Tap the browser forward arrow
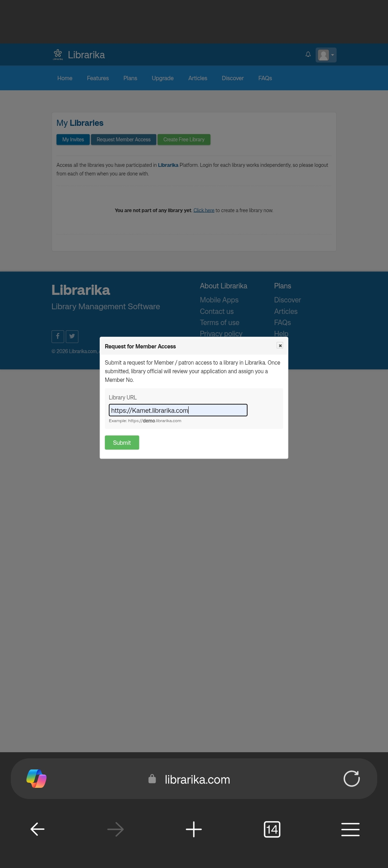 click(115, 829)
